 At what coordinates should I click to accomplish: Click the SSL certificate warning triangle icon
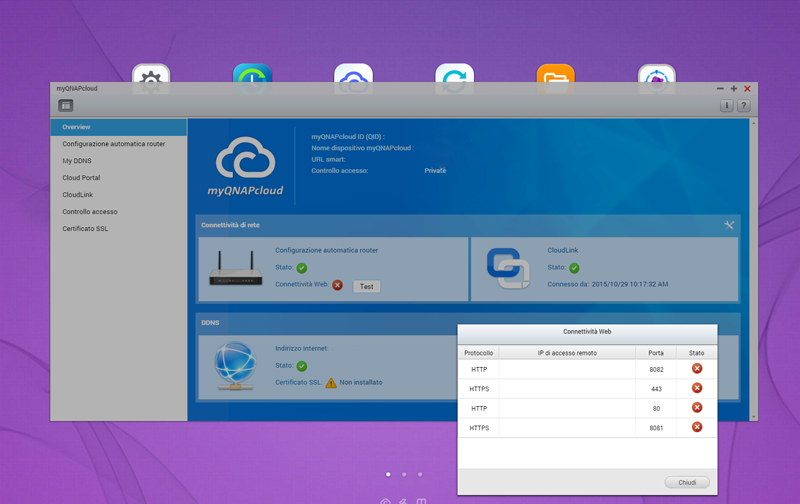[x=331, y=382]
